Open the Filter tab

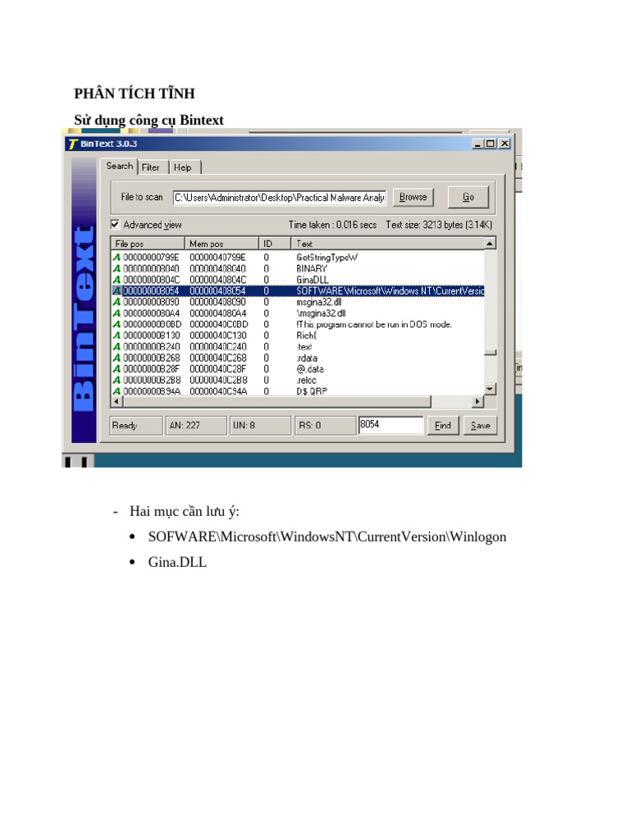[151, 167]
